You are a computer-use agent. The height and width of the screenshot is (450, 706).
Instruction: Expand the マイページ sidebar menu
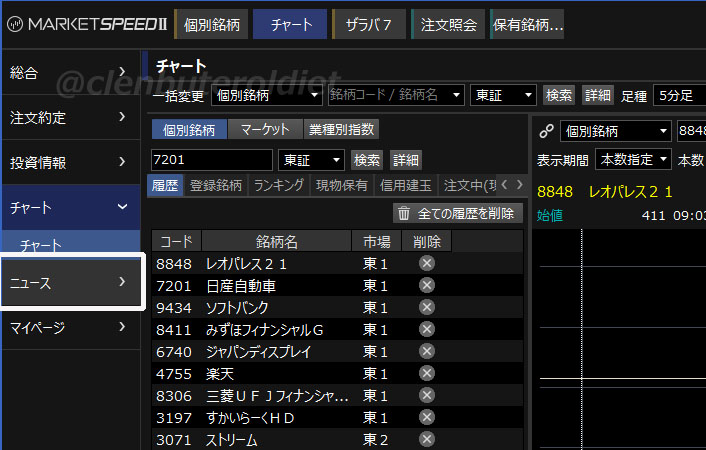pos(71,327)
